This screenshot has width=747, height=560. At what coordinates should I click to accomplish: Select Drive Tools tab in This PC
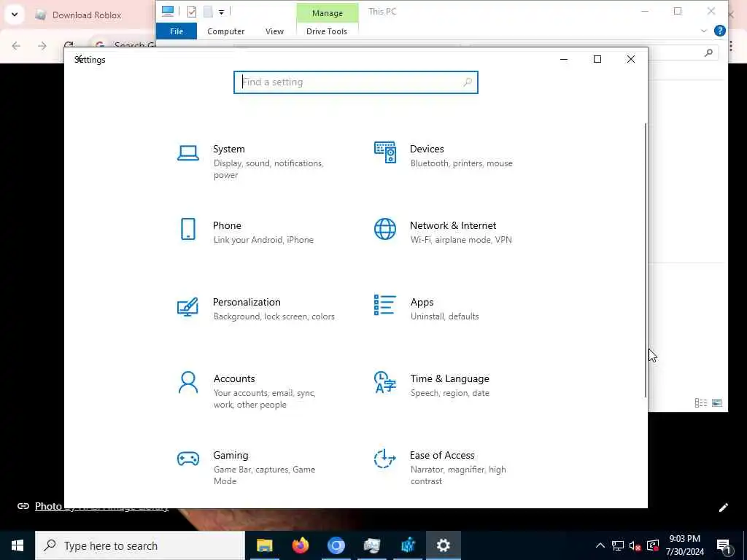[327, 31]
